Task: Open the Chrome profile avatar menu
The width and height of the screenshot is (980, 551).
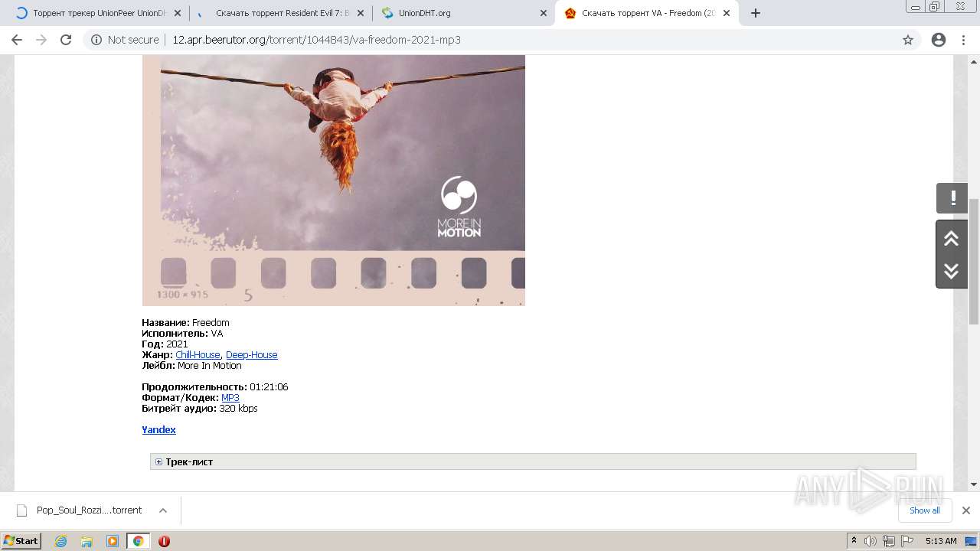Action: pyautogui.click(x=939, y=40)
